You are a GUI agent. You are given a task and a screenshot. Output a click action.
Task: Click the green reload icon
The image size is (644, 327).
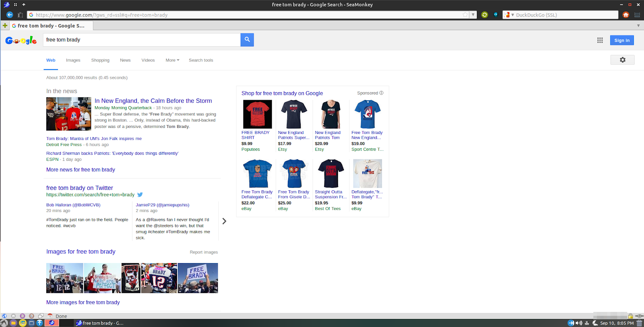(x=485, y=15)
